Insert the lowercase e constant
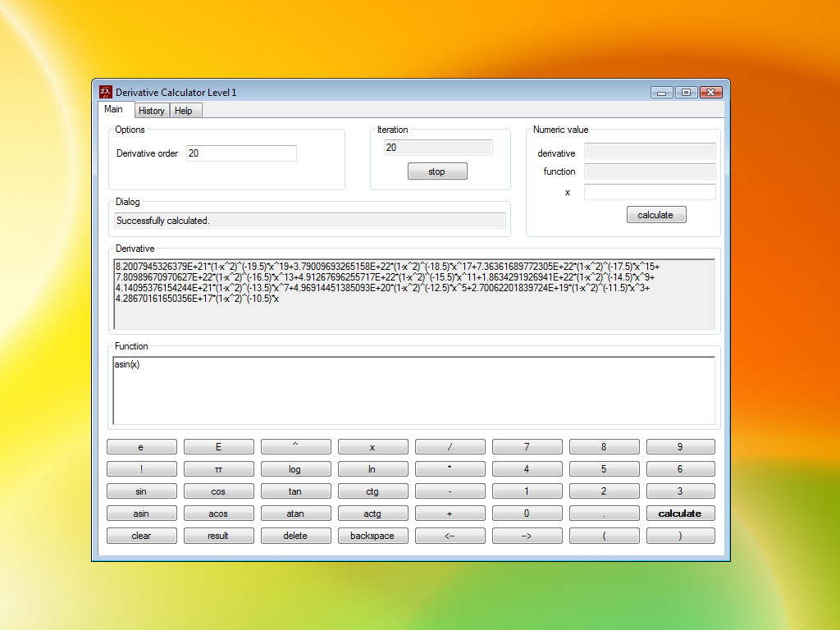Image resolution: width=840 pixels, height=630 pixels. (x=141, y=447)
